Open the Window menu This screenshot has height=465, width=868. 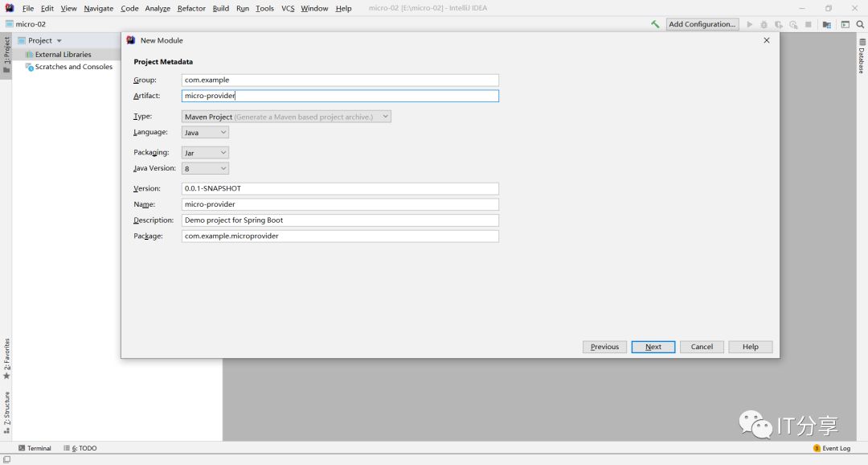[x=314, y=8]
